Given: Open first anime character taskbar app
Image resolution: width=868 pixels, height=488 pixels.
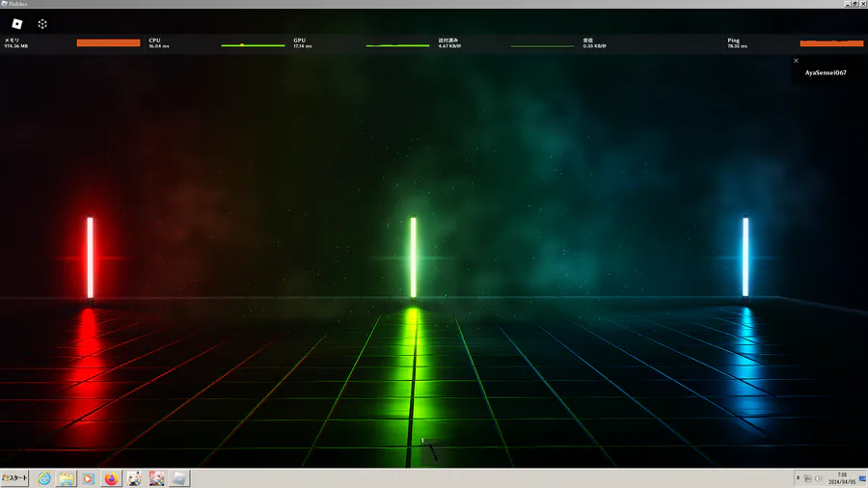Looking at the screenshot, I should point(134,478).
